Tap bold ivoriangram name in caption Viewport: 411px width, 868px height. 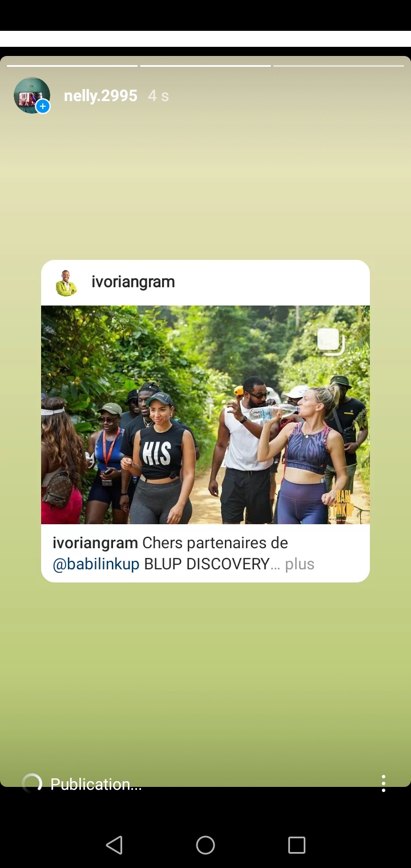point(95,542)
